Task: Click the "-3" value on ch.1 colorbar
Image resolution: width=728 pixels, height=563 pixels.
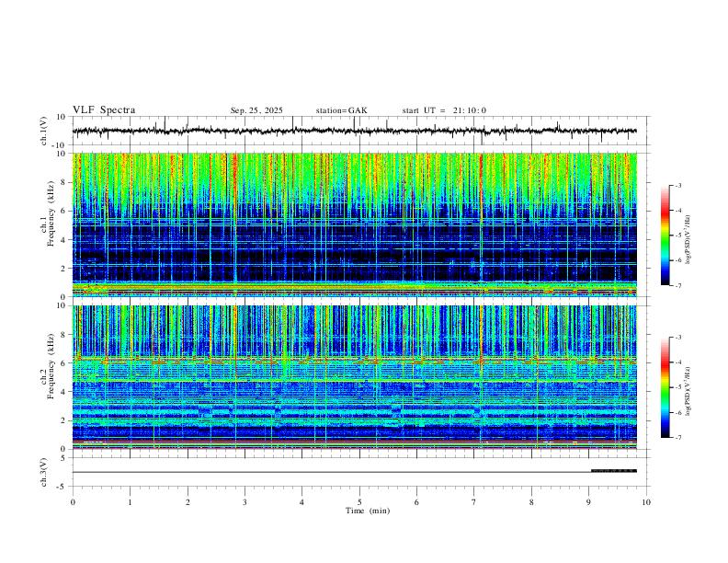Action: (x=677, y=185)
